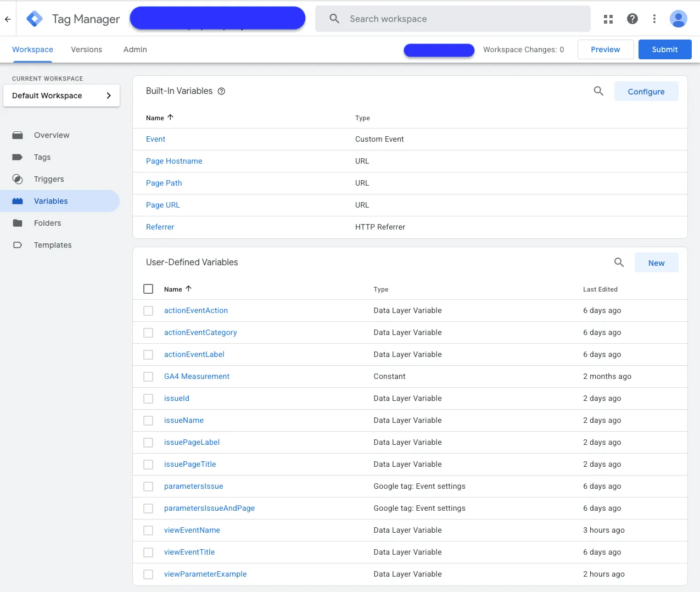This screenshot has height=592, width=700.
Task: Open the Referrer built-in variable
Action: point(160,227)
